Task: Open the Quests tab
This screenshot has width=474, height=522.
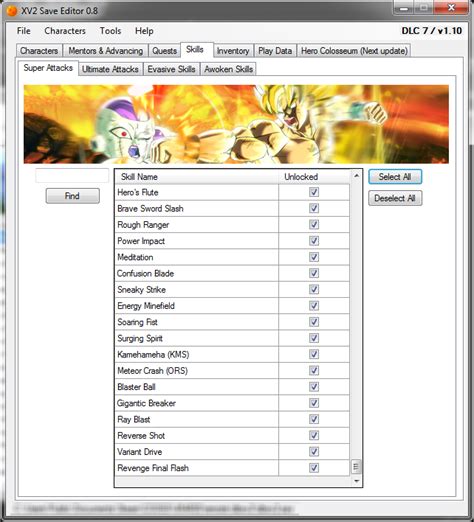Action: pos(164,51)
